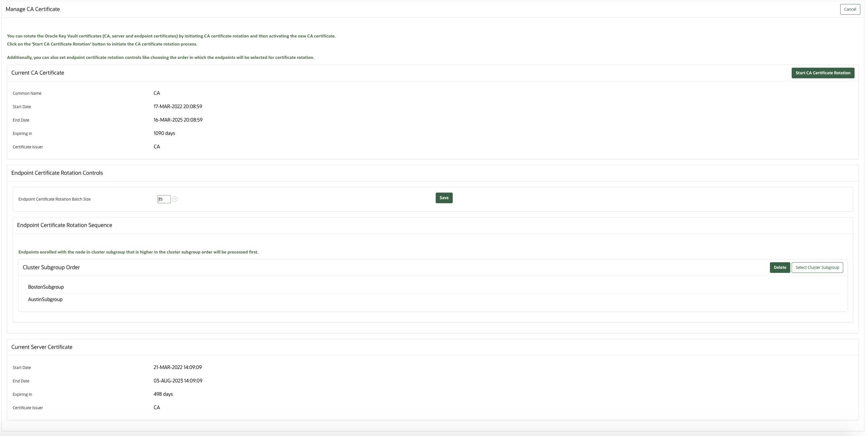Click the Common Name value 'CA'
Viewport: 868px width, 436px height.
click(157, 93)
